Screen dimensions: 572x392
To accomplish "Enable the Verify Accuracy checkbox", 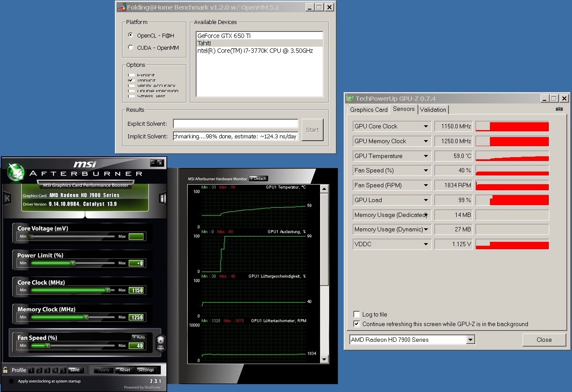I will [131, 86].
